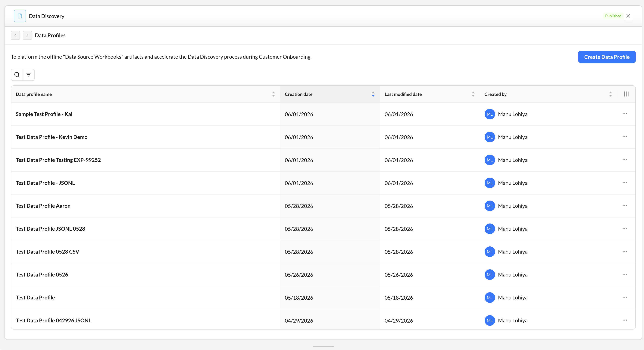
Task: Click last modified date 04/29/2026
Action: pos(399,321)
